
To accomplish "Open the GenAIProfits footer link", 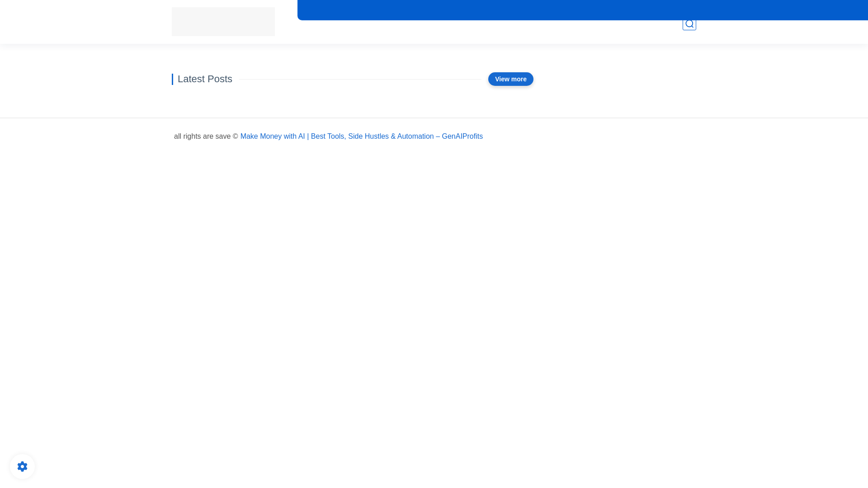I will (x=361, y=136).
